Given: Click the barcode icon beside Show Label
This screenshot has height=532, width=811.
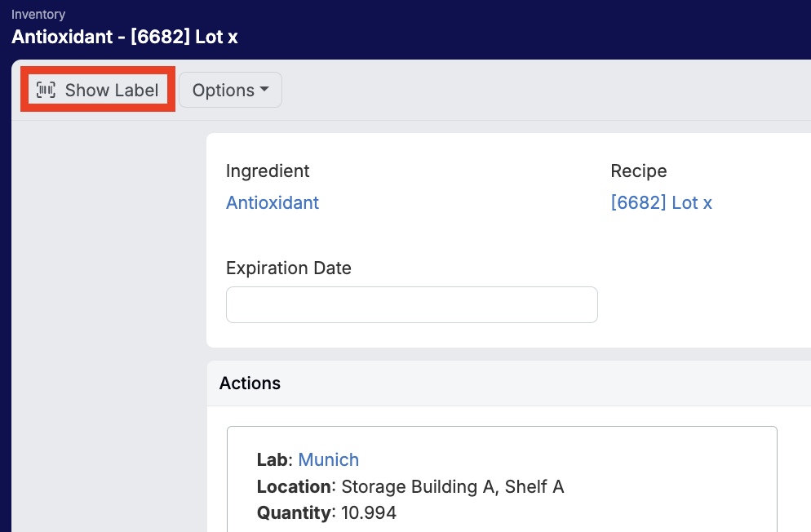Looking at the screenshot, I should pos(46,90).
